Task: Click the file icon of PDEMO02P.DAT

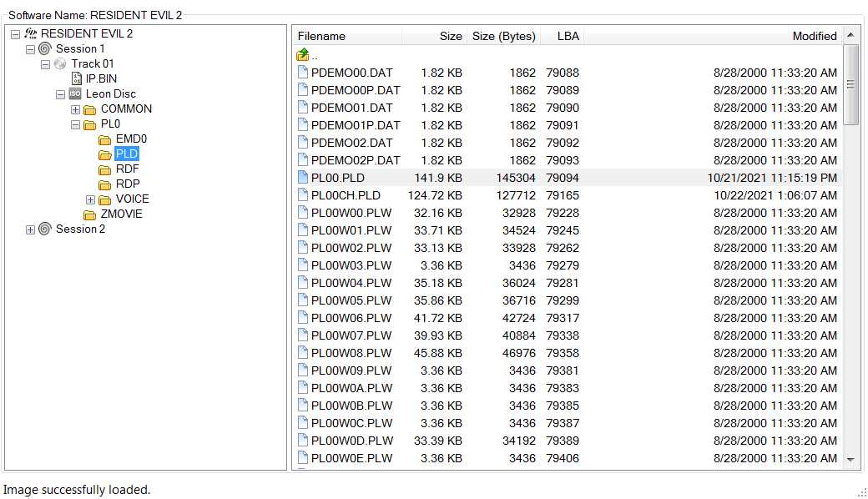Action: pos(303,159)
